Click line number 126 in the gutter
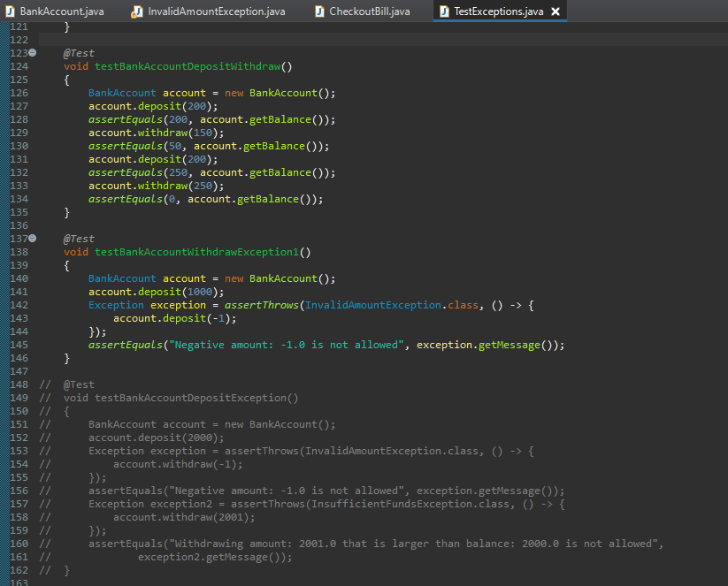 18,93
